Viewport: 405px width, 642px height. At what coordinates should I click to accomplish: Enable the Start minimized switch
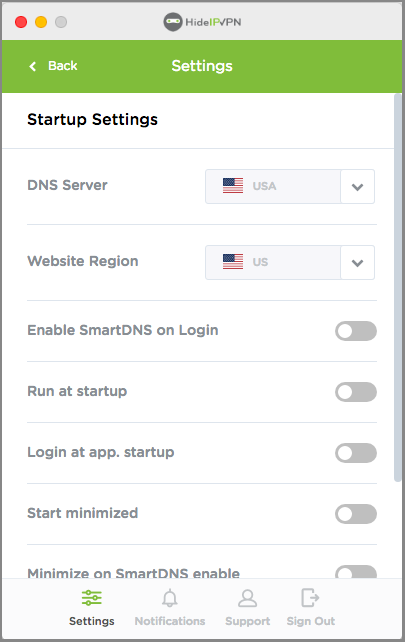tap(356, 514)
